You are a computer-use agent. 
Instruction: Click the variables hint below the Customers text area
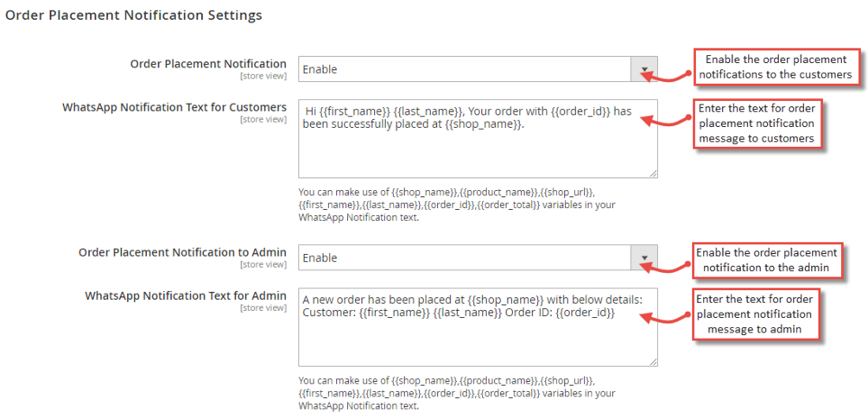pyautogui.click(x=456, y=204)
